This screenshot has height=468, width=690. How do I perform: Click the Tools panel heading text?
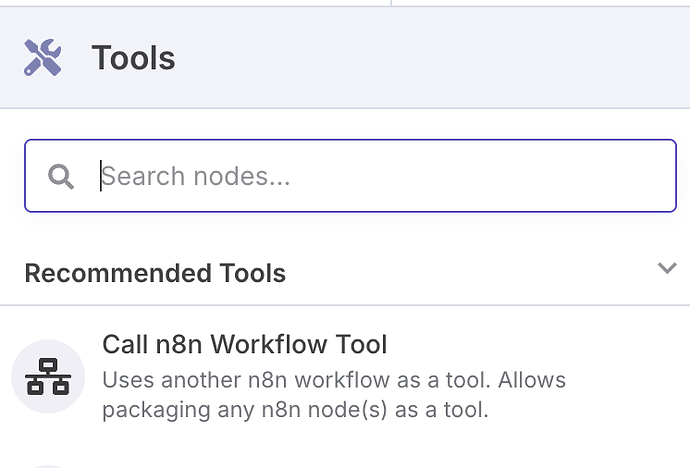(x=133, y=58)
